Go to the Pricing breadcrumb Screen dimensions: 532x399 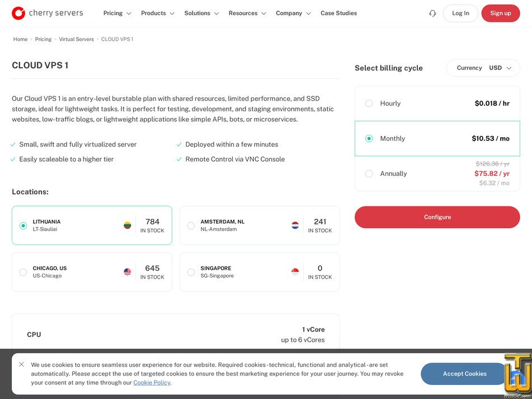43,39
